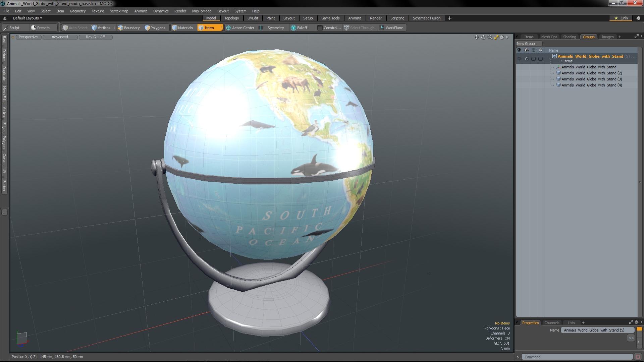Click the command record circle button
The image size is (644, 362).
pyautogui.click(x=638, y=357)
